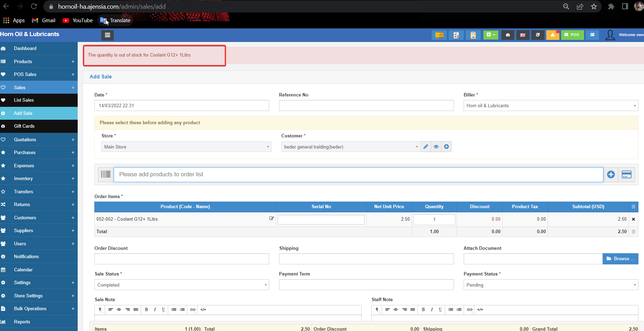
Task: Open YouTube bookmark in browser bar
Action: tap(78, 20)
